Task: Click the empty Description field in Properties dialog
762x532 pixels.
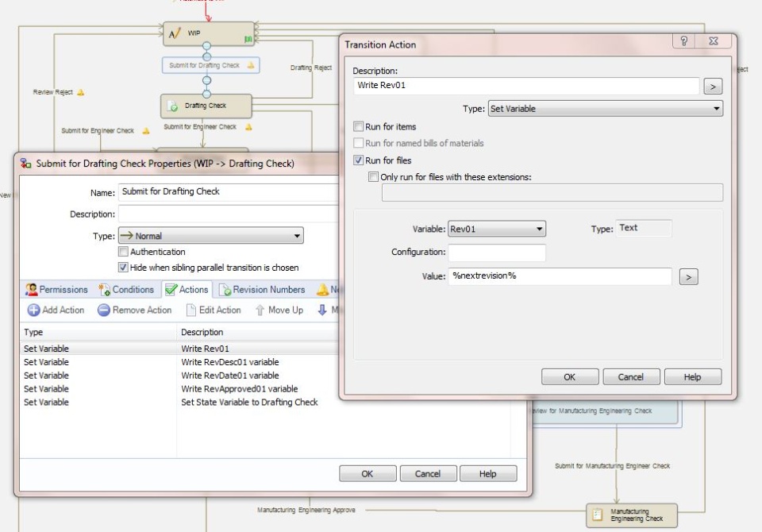Action: click(x=229, y=214)
